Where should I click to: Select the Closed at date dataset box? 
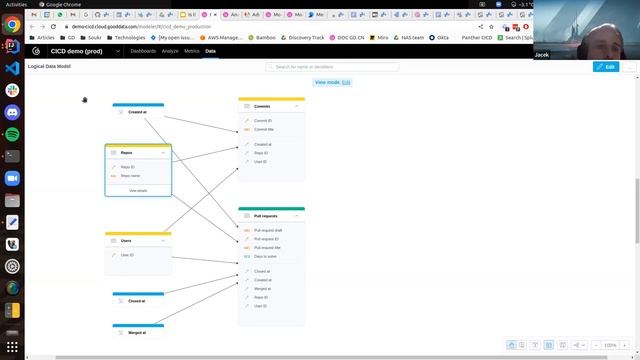[138, 300]
